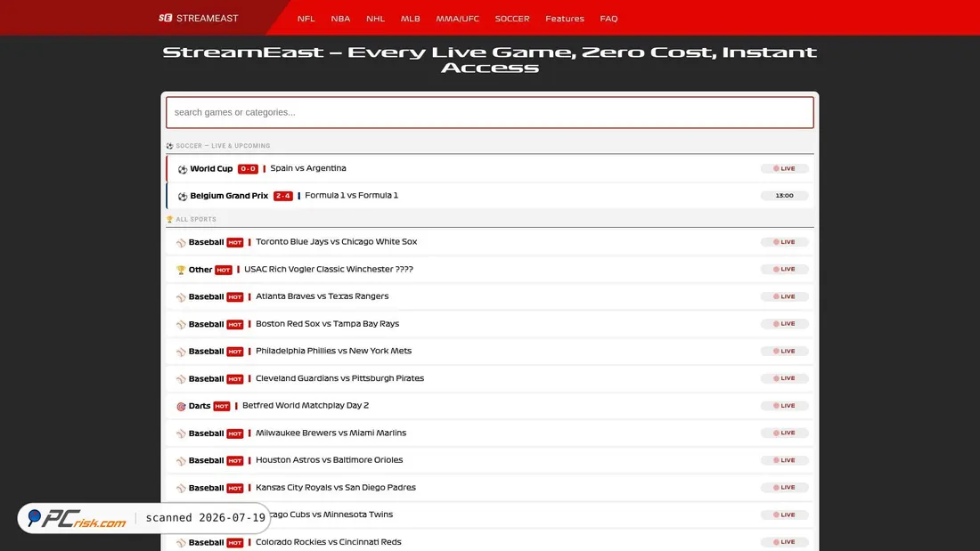
Task: Click LIVE badge for Toronto Blue Jays game
Action: [x=784, y=242]
